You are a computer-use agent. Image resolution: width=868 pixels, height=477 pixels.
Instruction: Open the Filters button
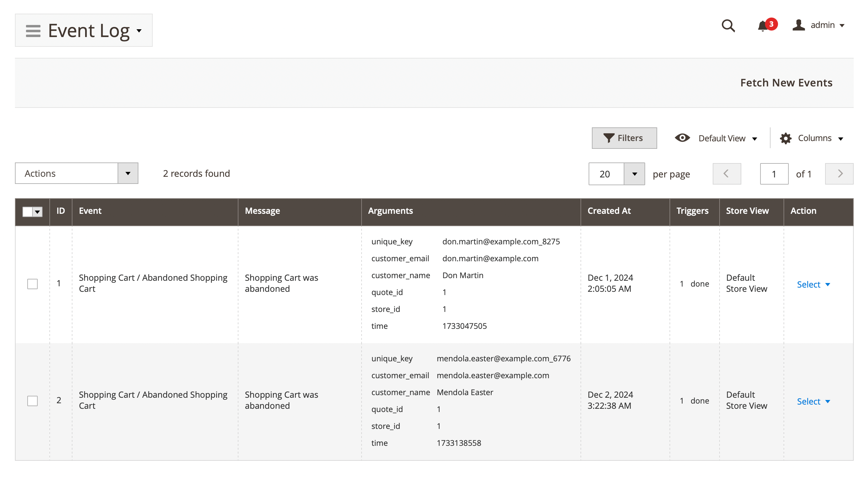624,138
